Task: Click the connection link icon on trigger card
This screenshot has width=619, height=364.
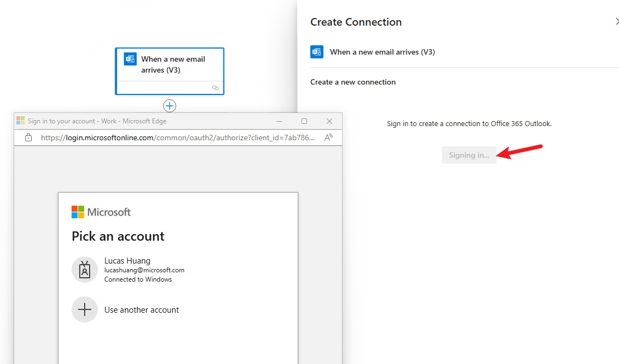Action: coord(216,87)
